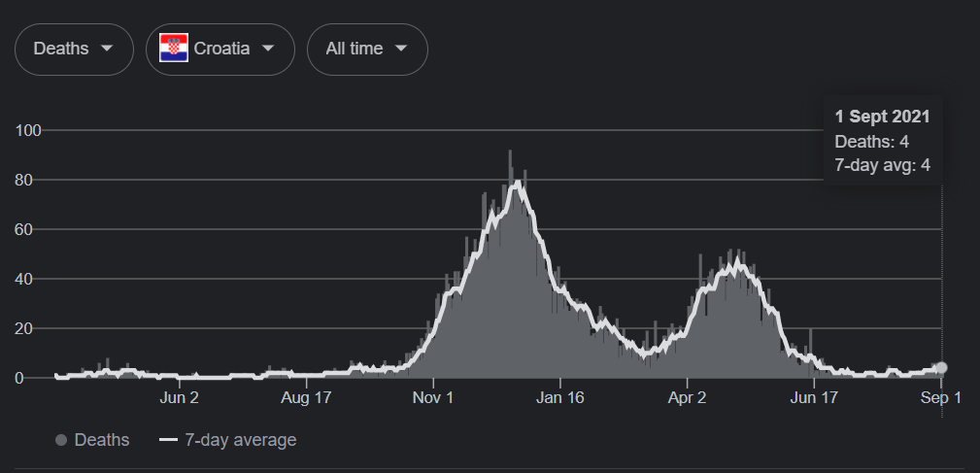The height and width of the screenshot is (473, 980).
Task: Open the Deaths metric dropdown
Action: 74,49
